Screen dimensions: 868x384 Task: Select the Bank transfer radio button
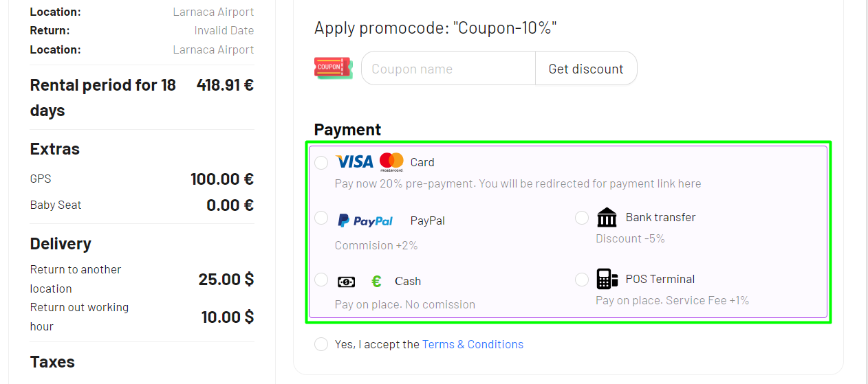coord(582,218)
